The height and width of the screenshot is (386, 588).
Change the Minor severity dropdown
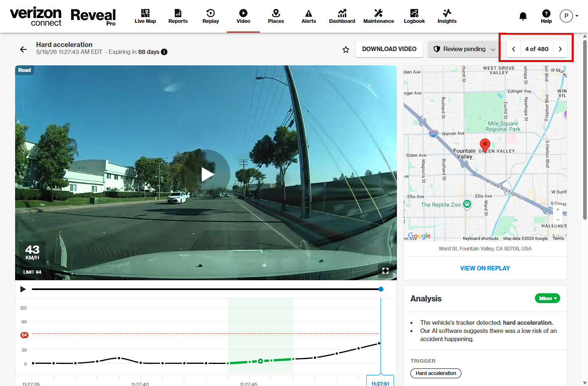[x=547, y=299]
